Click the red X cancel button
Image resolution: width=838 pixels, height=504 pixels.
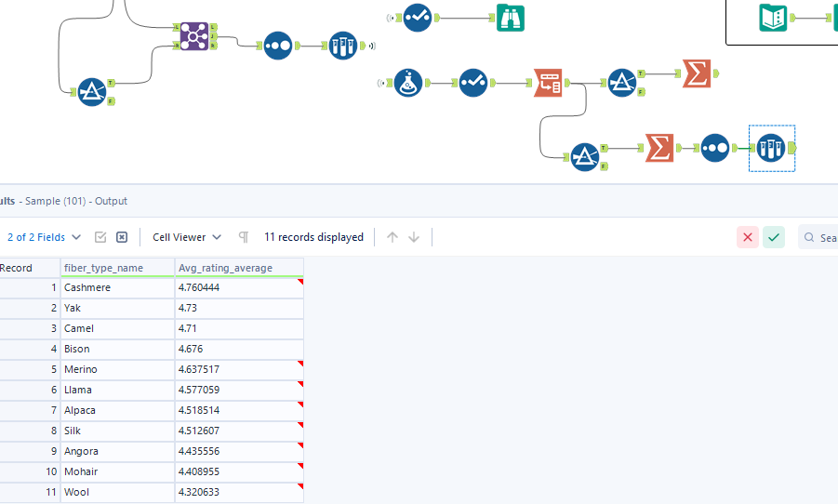(748, 237)
